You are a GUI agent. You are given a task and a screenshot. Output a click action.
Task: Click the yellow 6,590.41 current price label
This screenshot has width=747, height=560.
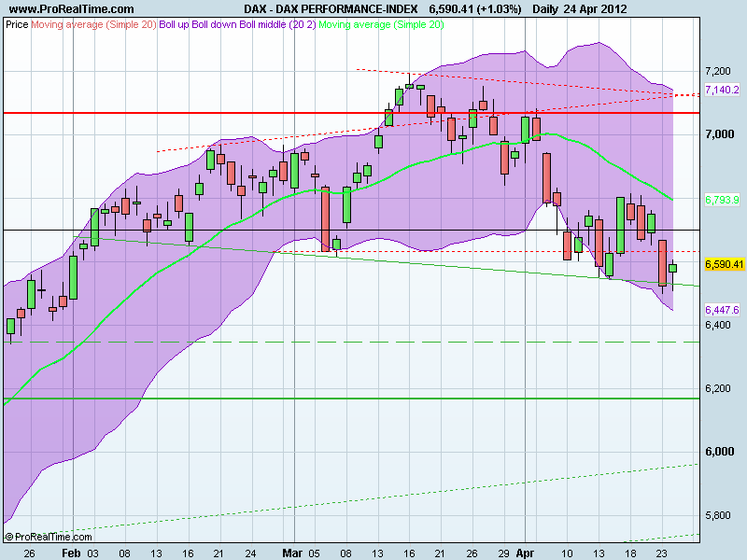(725, 264)
